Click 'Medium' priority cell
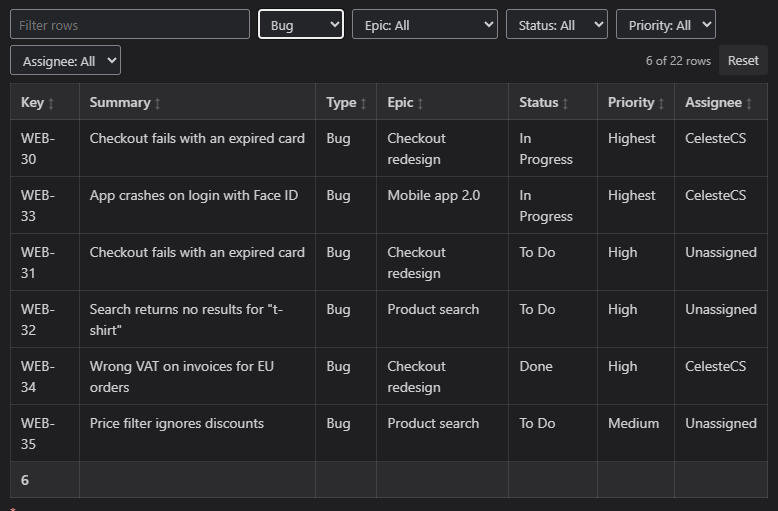 point(636,434)
